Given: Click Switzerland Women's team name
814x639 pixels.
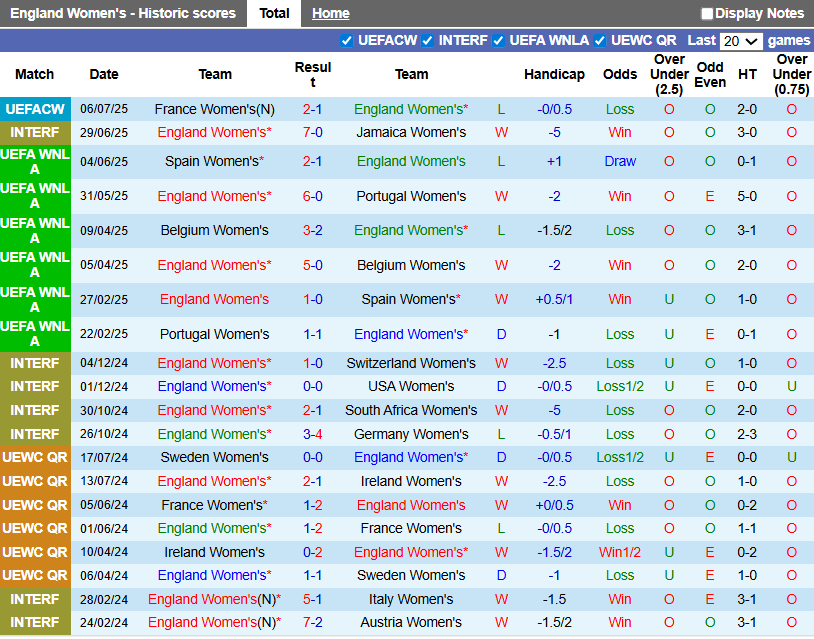Looking at the screenshot, I should point(411,363).
